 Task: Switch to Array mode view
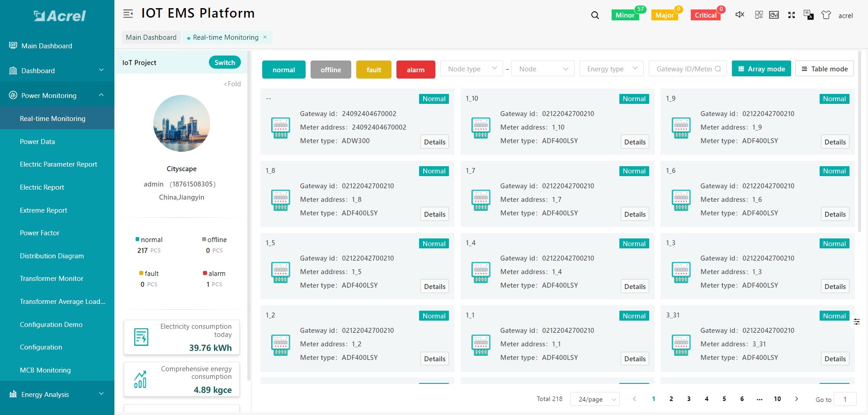pyautogui.click(x=761, y=69)
